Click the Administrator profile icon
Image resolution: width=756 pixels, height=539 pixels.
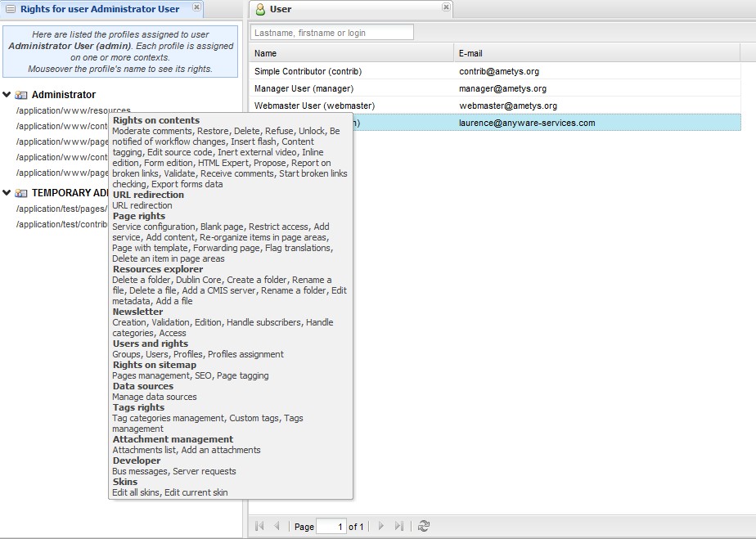[x=21, y=95]
